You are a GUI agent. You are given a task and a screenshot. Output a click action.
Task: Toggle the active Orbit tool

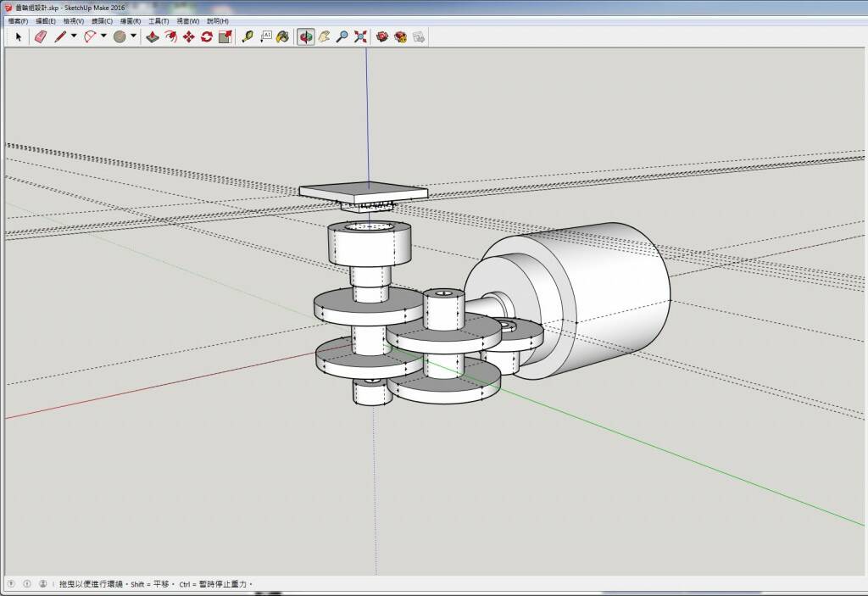[x=305, y=37]
